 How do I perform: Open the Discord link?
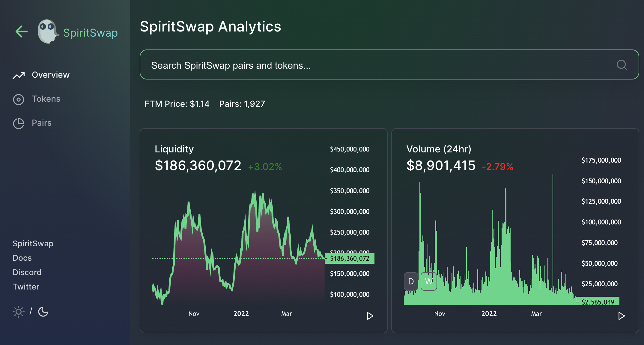pos(27,272)
